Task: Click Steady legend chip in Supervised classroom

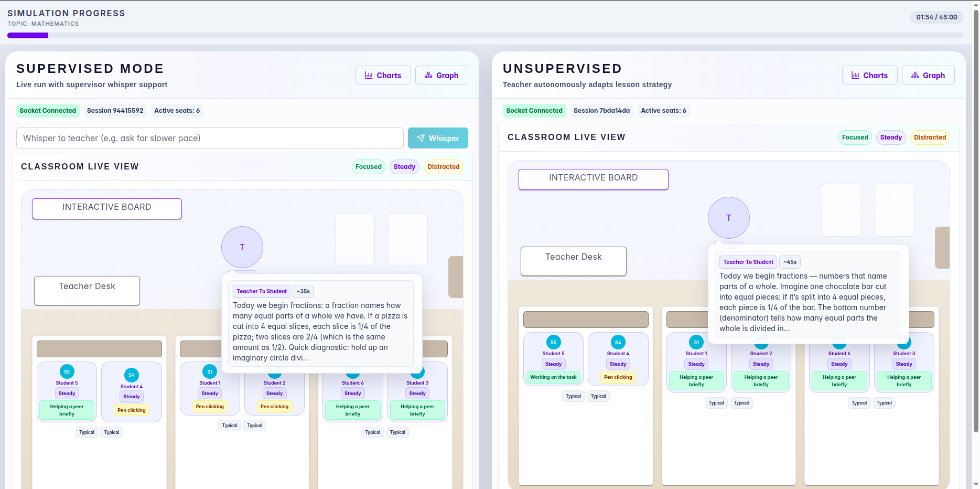Action: click(x=404, y=167)
